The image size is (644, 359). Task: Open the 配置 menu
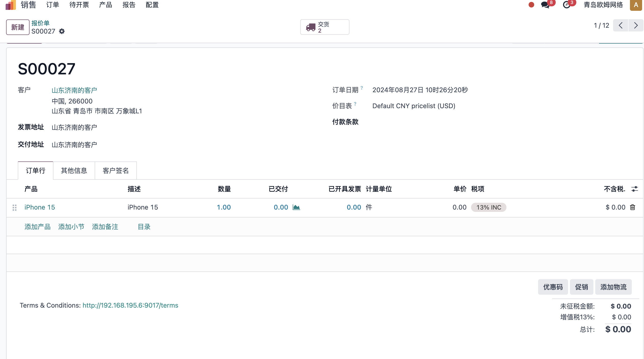pyautogui.click(x=152, y=5)
